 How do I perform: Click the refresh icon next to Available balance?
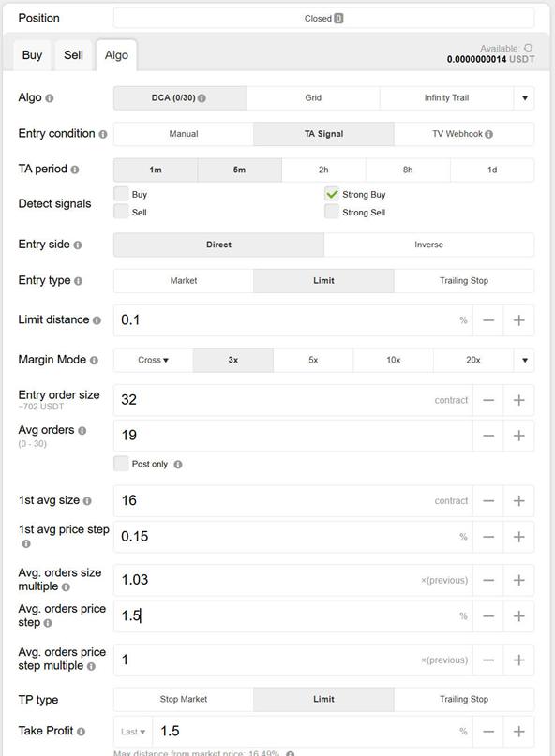[529, 48]
